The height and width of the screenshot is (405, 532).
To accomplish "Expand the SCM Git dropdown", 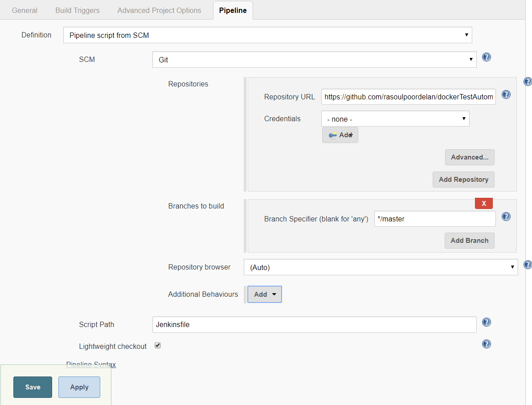I will 314,60.
